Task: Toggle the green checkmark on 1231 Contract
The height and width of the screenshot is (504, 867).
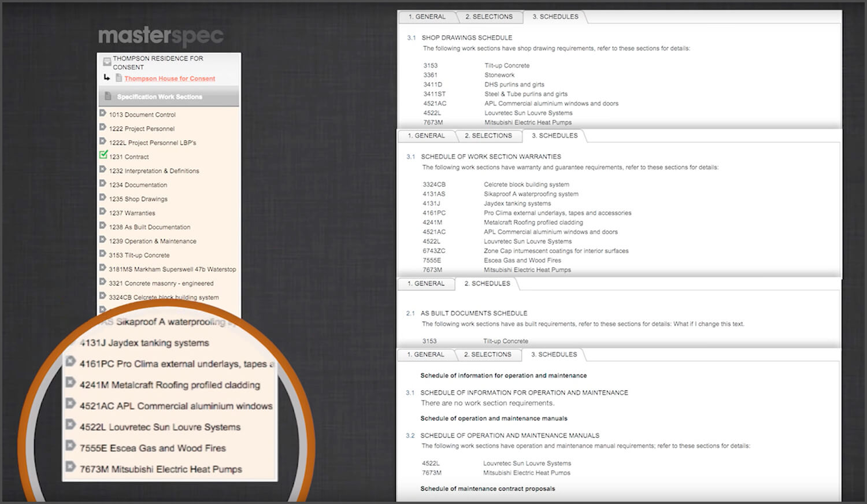Action: pos(102,154)
